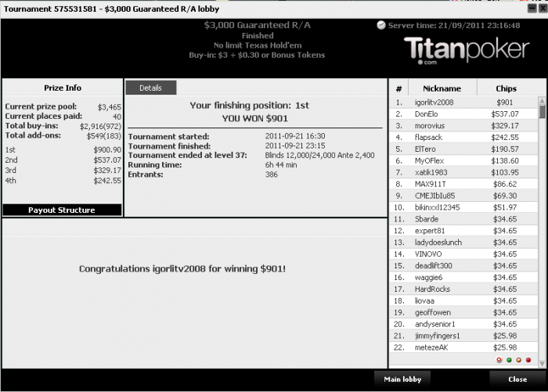The width and height of the screenshot is (548, 392).
Task: Click the red ring status dot
Action: click(499, 360)
